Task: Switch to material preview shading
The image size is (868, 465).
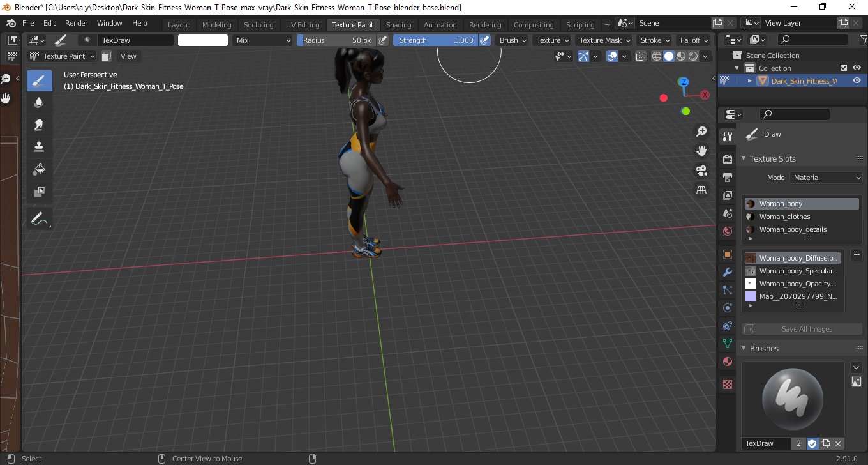Action: coord(681,56)
